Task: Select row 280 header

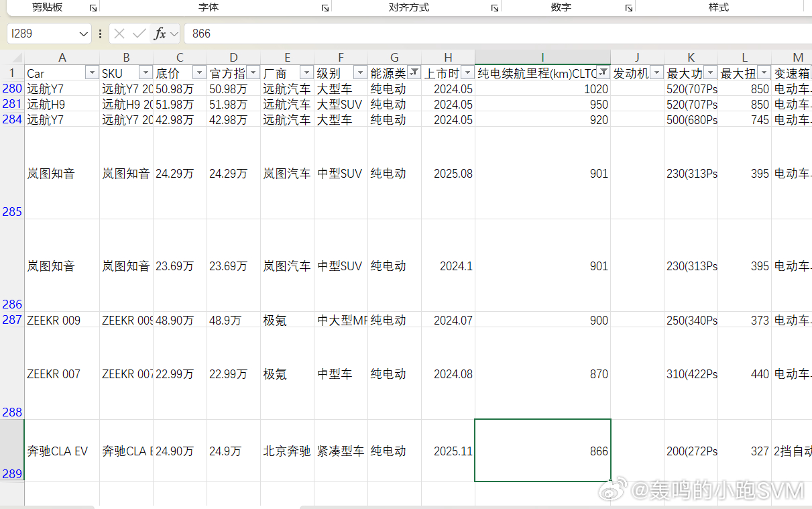Action: [12, 89]
